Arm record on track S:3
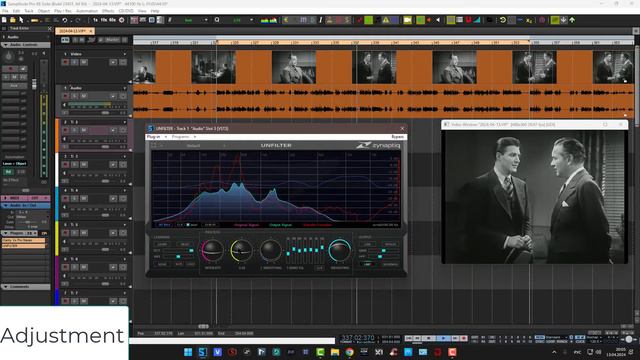 (65, 164)
